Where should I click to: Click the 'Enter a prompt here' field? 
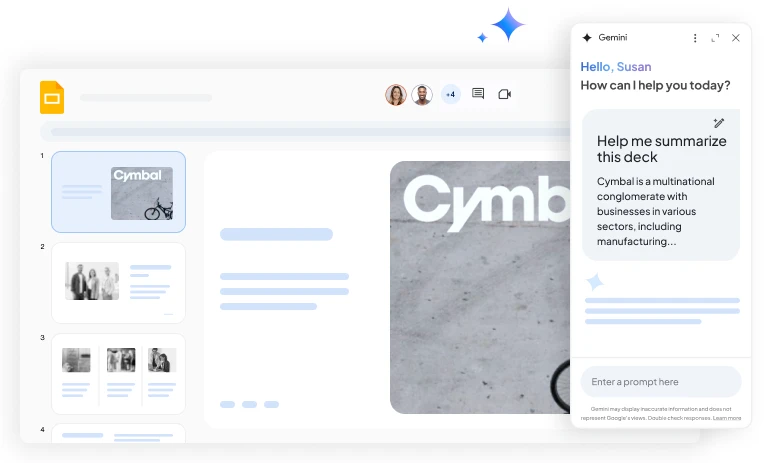[661, 382]
